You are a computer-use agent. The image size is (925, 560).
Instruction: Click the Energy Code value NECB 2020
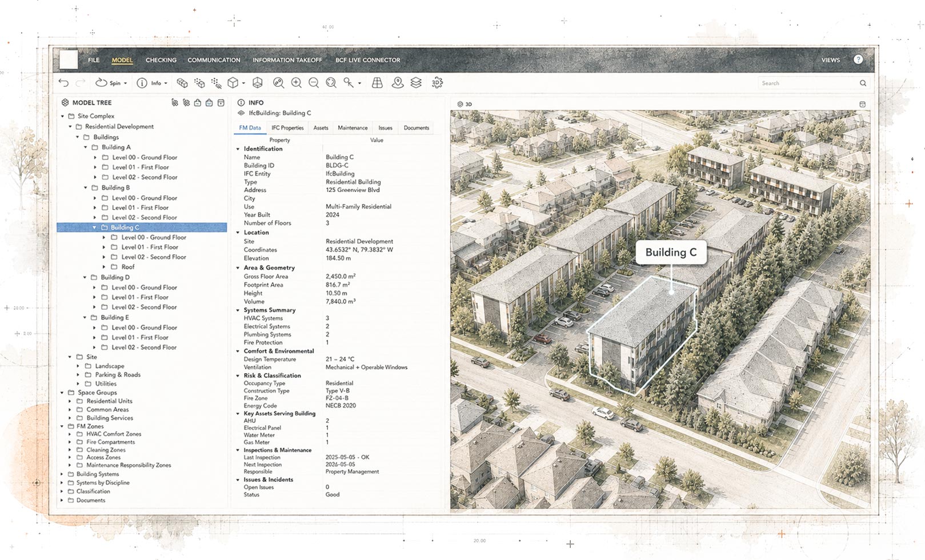(341, 406)
